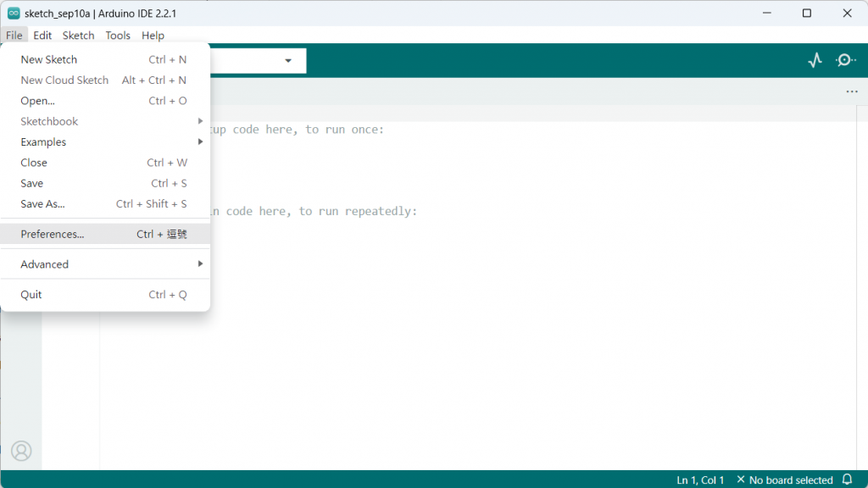Choose Open... in the File menu
This screenshot has height=488, width=868.
pos(105,101)
